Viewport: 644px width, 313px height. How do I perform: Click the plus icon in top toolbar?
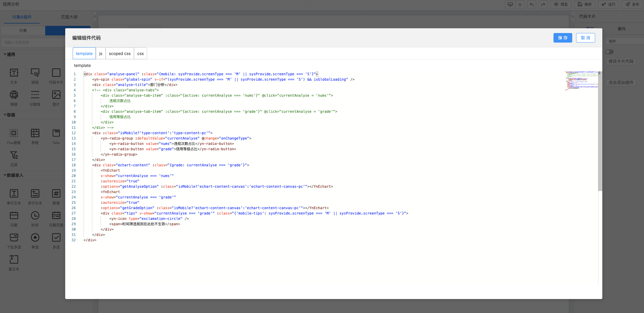[520, 4]
